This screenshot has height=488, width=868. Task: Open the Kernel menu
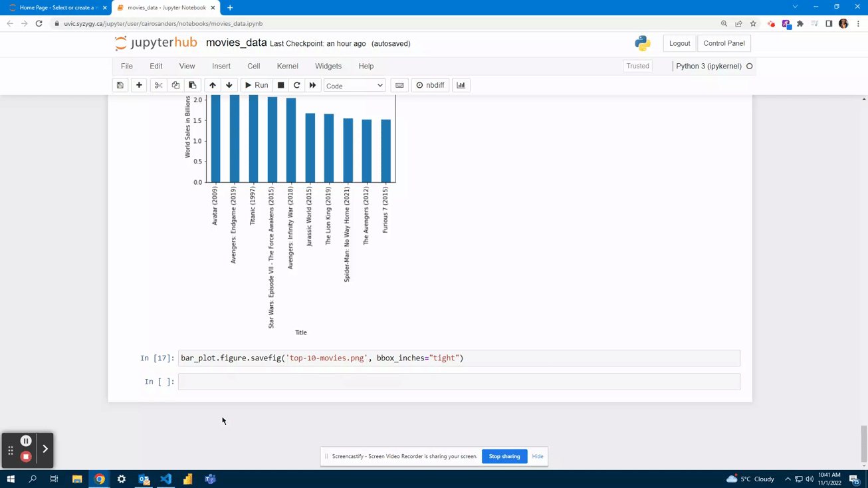click(288, 66)
